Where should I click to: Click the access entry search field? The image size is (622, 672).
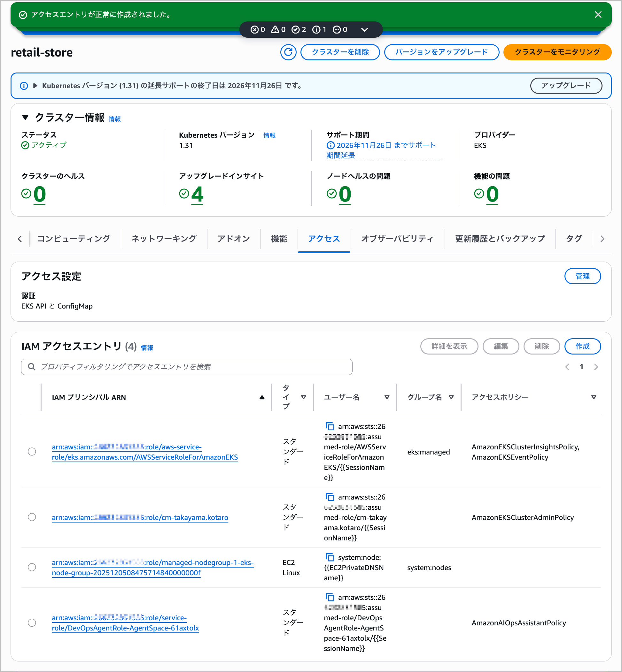tap(187, 367)
